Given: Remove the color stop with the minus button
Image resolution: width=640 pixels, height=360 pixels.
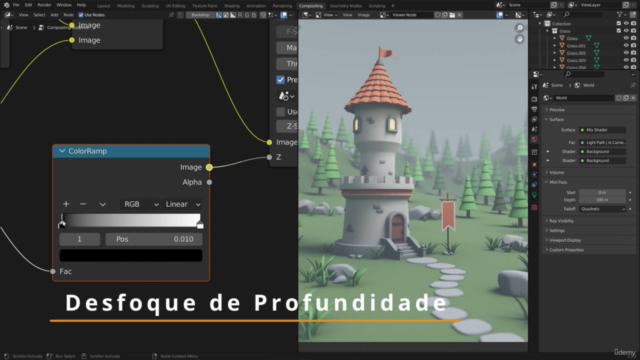Looking at the screenshot, I should [x=83, y=204].
